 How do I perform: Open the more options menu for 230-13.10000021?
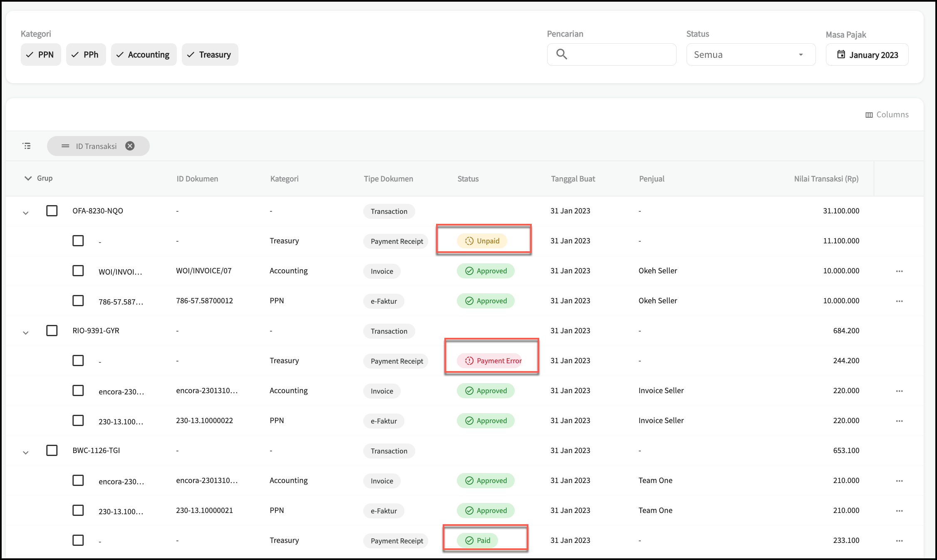click(899, 511)
